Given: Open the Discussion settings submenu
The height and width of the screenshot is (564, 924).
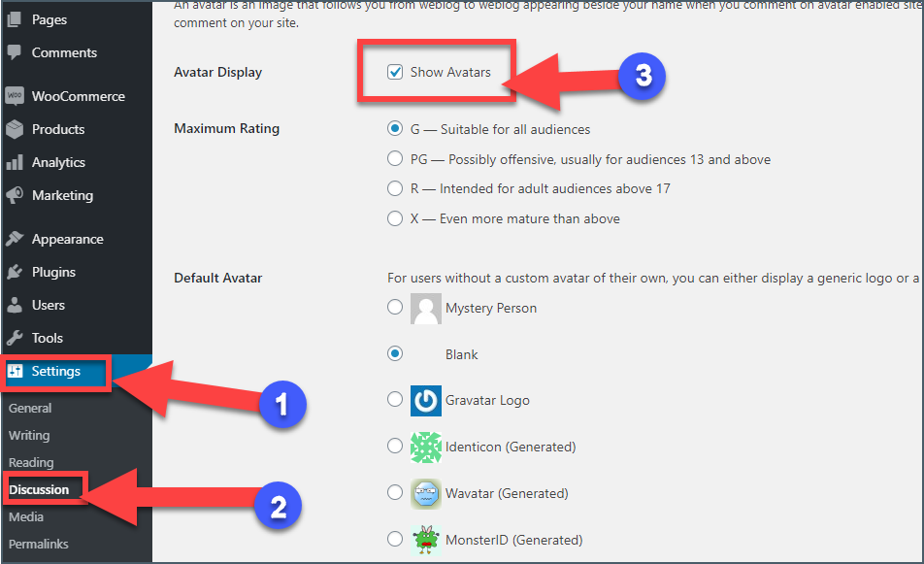Looking at the screenshot, I should pyautogui.click(x=39, y=490).
